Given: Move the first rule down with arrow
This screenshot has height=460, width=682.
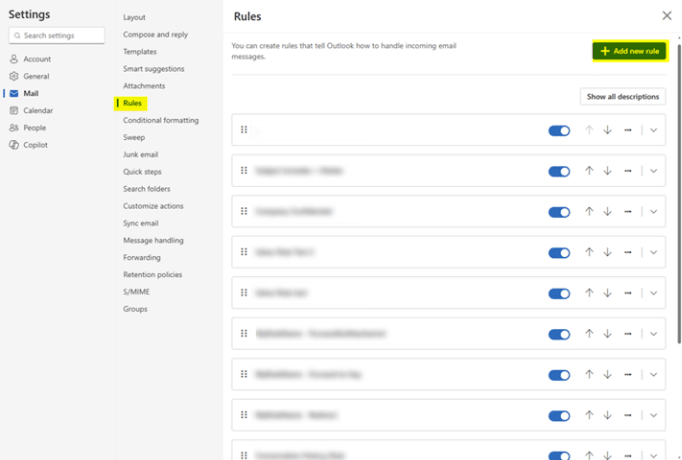Looking at the screenshot, I should point(607,130).
